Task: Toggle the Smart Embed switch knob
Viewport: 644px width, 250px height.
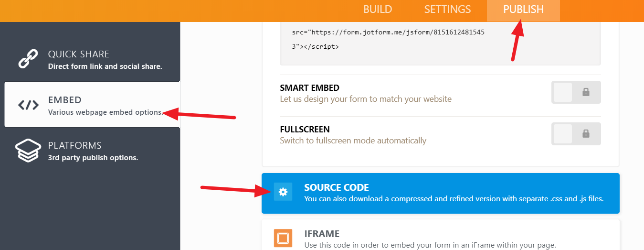Action: coord(563,92)
